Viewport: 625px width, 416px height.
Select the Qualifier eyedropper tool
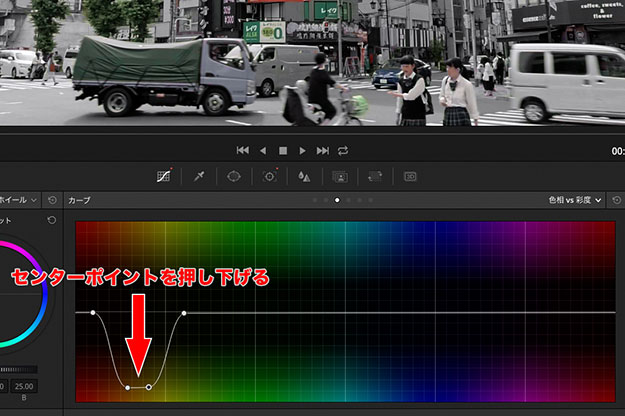(199, 176)
